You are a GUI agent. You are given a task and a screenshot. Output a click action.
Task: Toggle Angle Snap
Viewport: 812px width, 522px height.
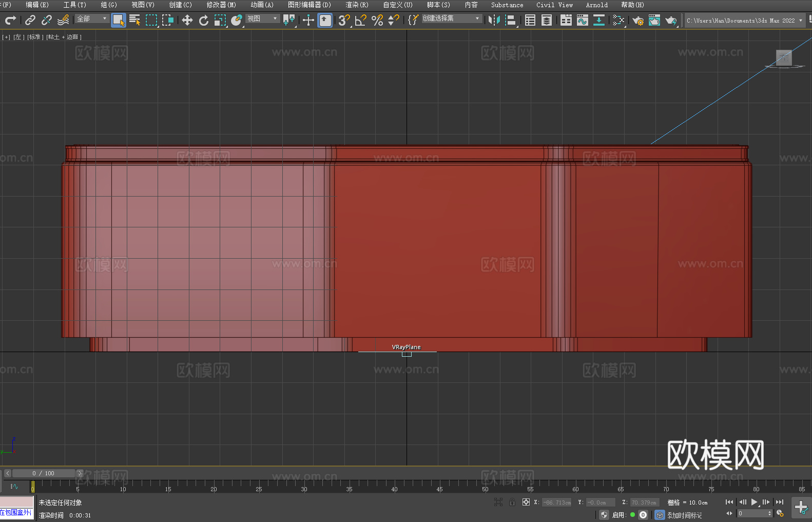coord(361,20)
